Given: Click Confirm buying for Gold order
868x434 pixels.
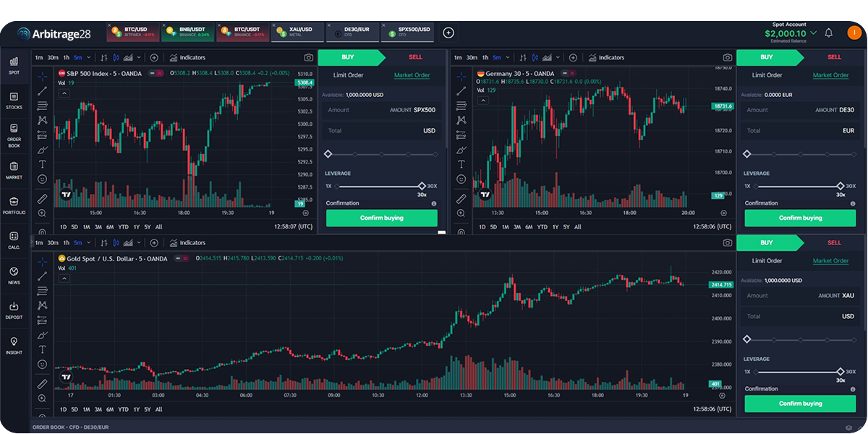Looking at the screenshot, I should point(800,404).
